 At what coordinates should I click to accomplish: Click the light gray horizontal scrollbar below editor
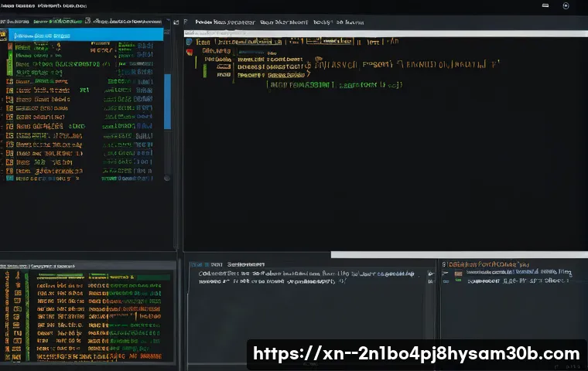click(x=460, y=255)
